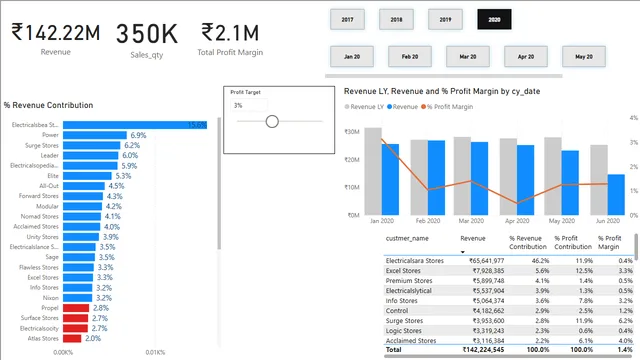Click the Electricalslytical table row name
The height and width of the screenshot is (360, 640).
(x=408, y=291)
